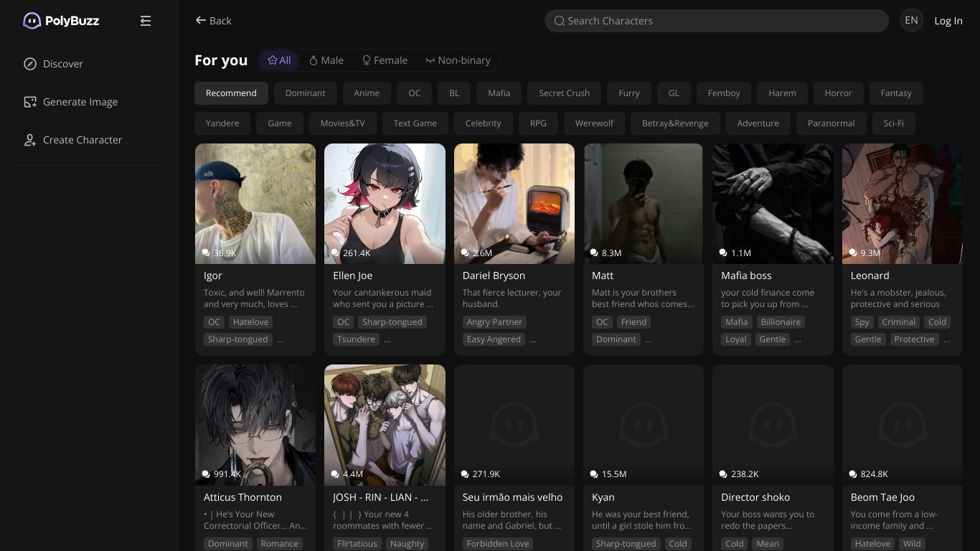Open Atticus Thornton character image
This screenshot has width=980, height=551.
pyautogui.click(x=255, y=425)
